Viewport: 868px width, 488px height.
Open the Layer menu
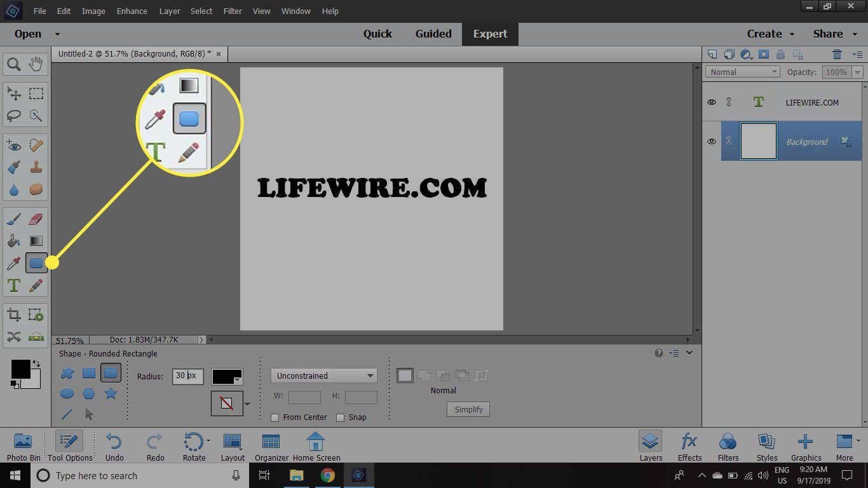pyautogui.click(x=170, y=11)
